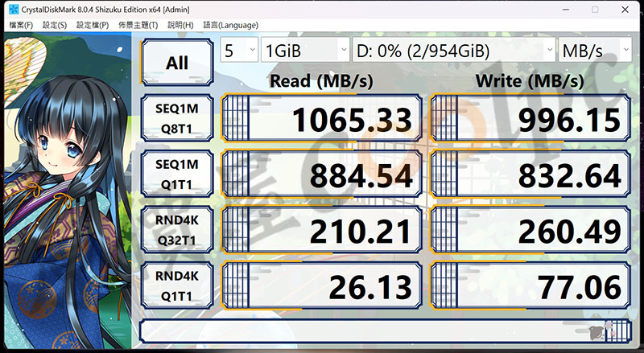
Task: Click the Write (MB/s) column header
Action: tap(530, 81)
